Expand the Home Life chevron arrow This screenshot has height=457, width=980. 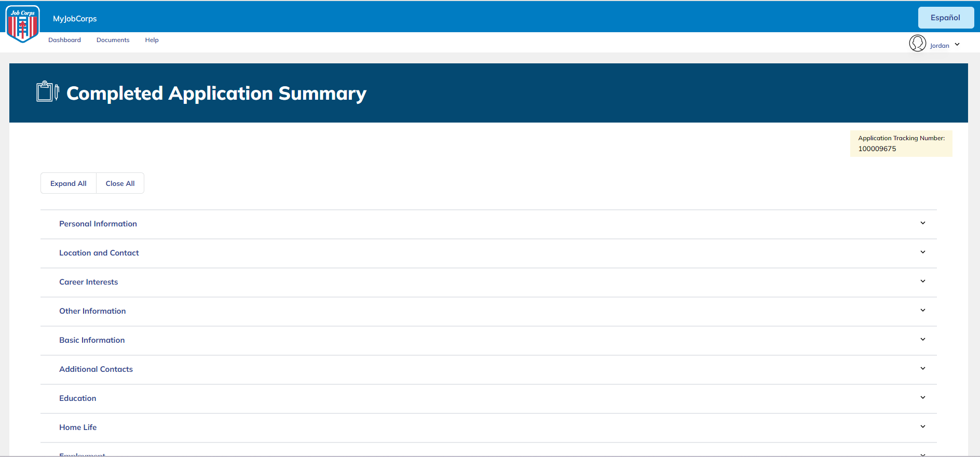[923, 427]
